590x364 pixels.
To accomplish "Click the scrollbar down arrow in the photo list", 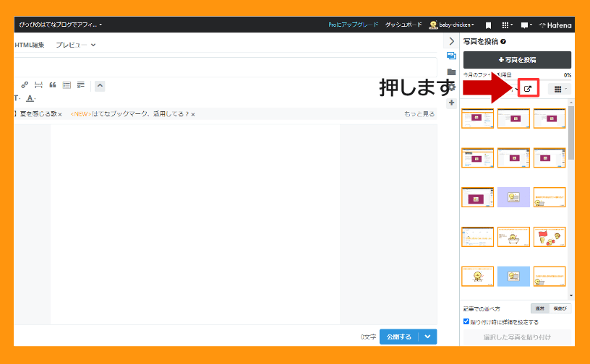I will (571, 295).
